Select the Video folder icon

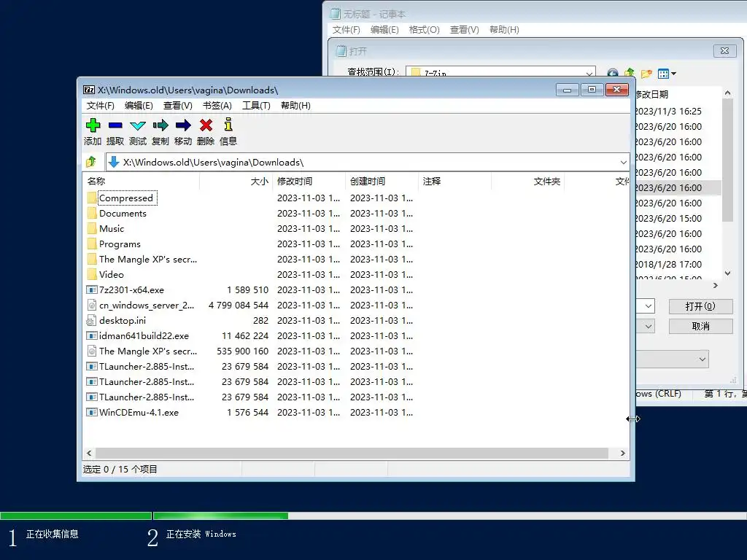92,274
